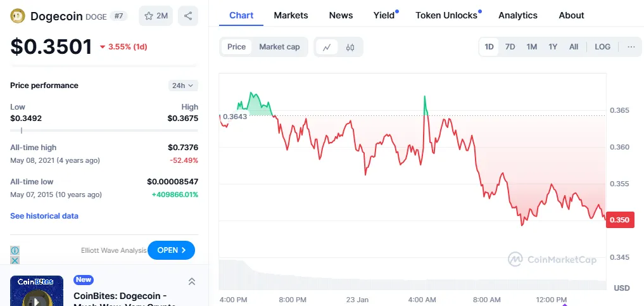
Task: Select the 7D time range
Action: coord(510,47)
